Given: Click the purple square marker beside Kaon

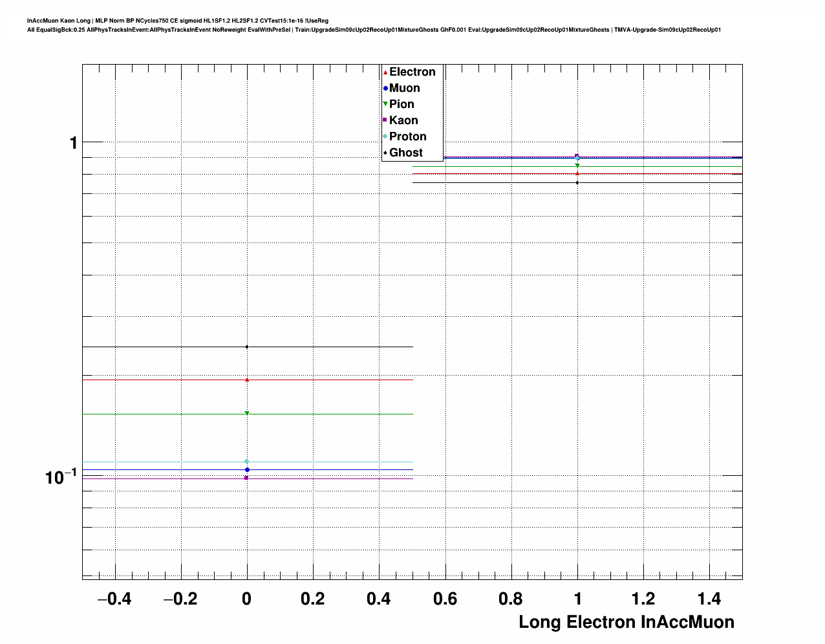Looking at the screenshot, I should pyautogui.click(x=385, y=120).
